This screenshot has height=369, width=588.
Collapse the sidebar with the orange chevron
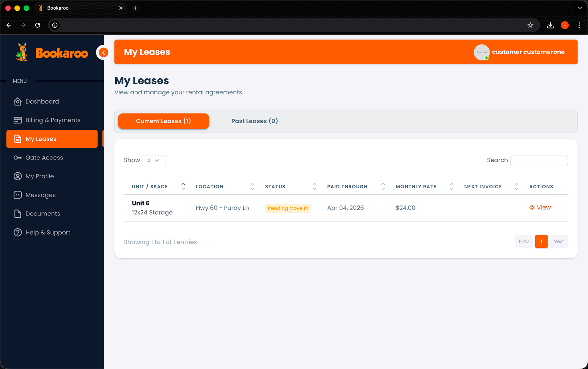pos(103,52)
